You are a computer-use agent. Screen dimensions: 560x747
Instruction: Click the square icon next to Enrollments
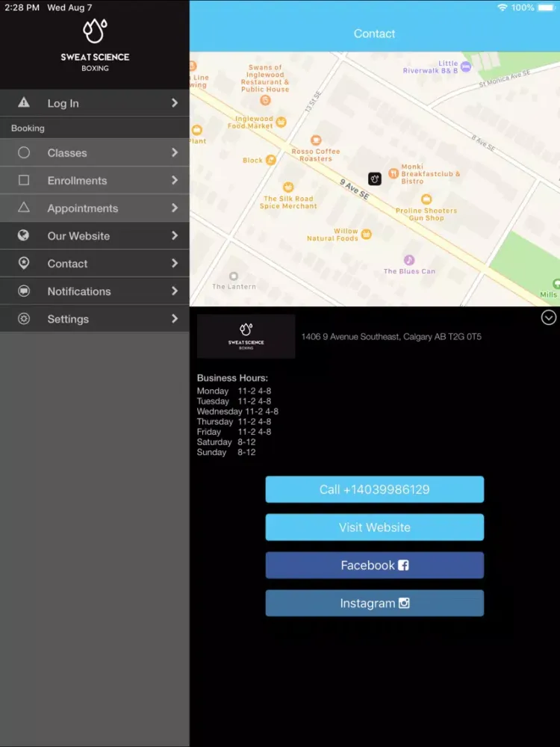click(x=24, y=180)
